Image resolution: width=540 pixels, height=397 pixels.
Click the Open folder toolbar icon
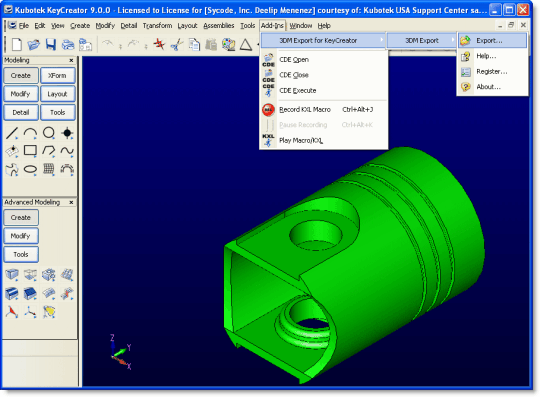(x=34, y=45)
